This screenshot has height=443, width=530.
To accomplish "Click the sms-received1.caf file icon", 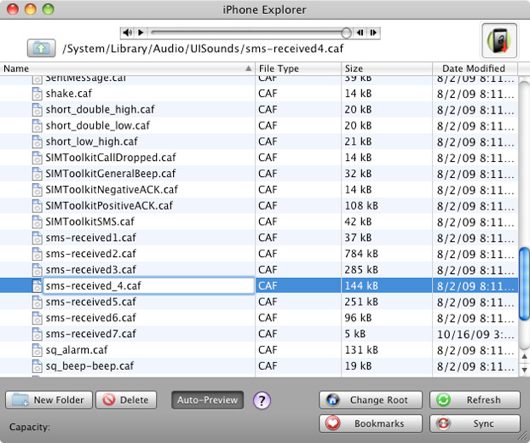I will tap(37, 238).
